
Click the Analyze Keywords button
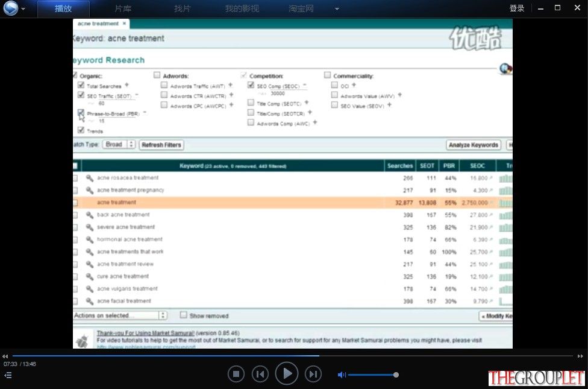point(474,145)
